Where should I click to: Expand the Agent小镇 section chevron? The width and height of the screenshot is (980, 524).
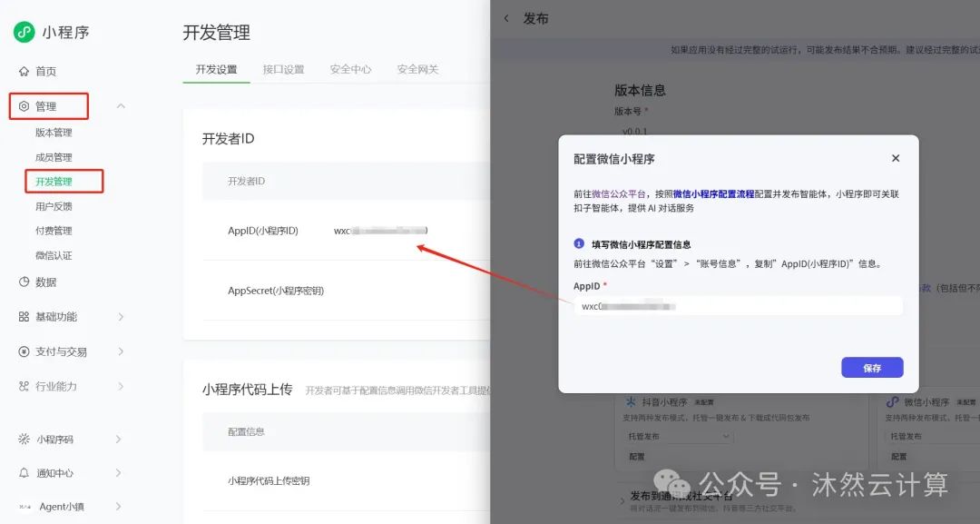pyautogui.click(x=119, y=507)
